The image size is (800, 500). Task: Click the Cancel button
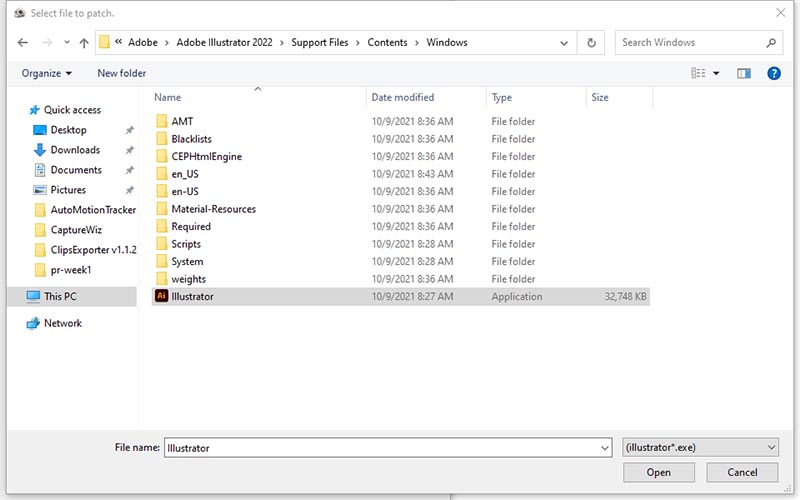[x=742, y=472]
